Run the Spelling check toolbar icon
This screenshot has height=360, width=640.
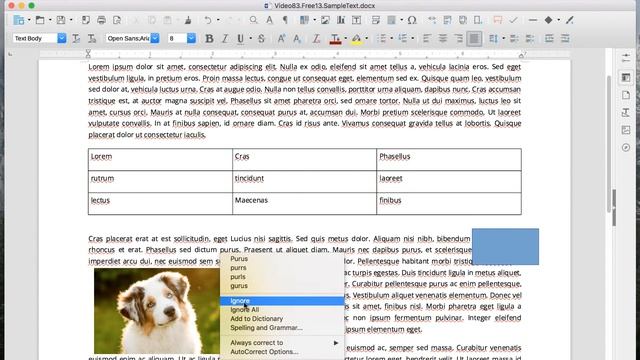pyautogui.click(x=269, y=20)
